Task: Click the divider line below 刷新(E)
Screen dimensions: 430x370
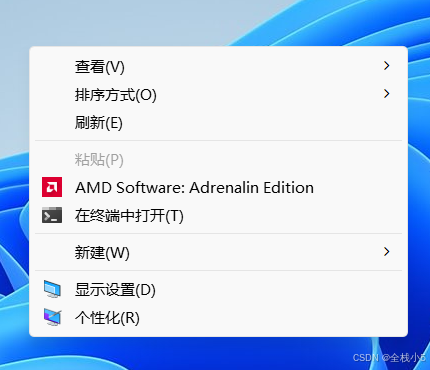Action: [x=218, y=141]
